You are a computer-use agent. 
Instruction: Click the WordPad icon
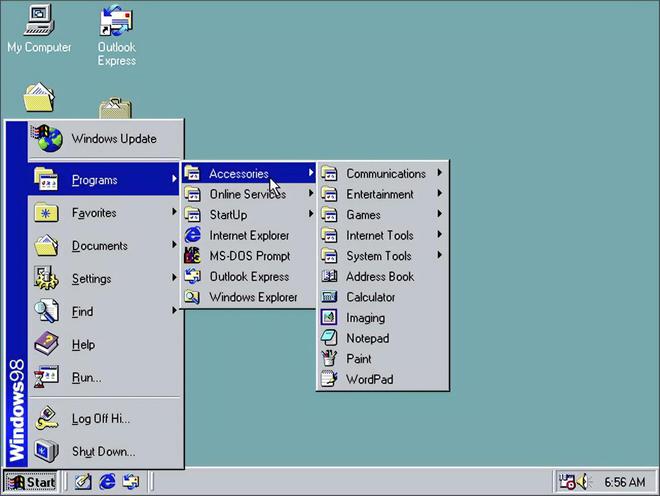[329, 379]
